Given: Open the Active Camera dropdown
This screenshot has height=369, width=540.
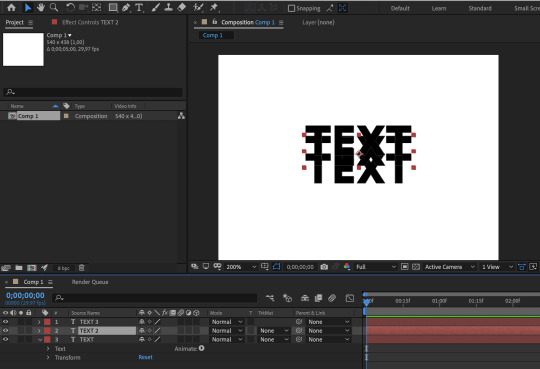Looking at the screenshot, I should click(450, 267).
